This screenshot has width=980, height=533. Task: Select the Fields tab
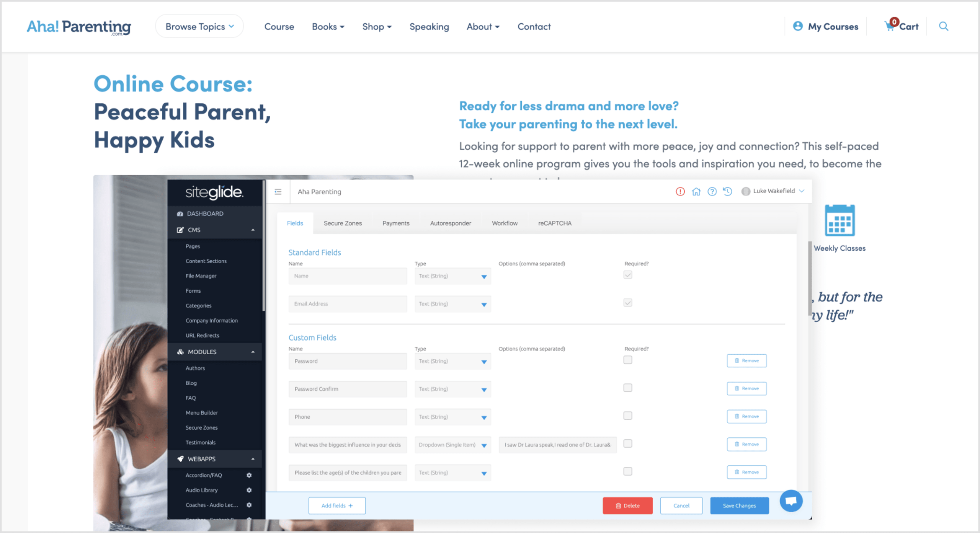pyautogui.click(x=295, y=223)
